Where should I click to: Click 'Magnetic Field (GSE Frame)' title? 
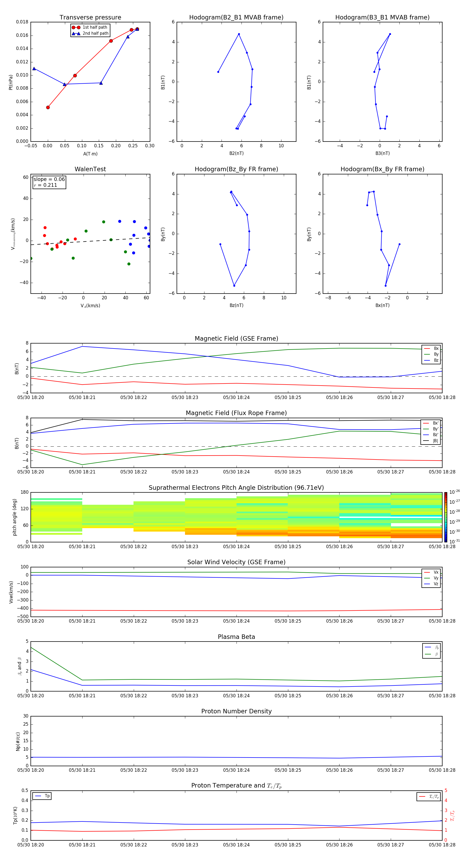(236, 339)
